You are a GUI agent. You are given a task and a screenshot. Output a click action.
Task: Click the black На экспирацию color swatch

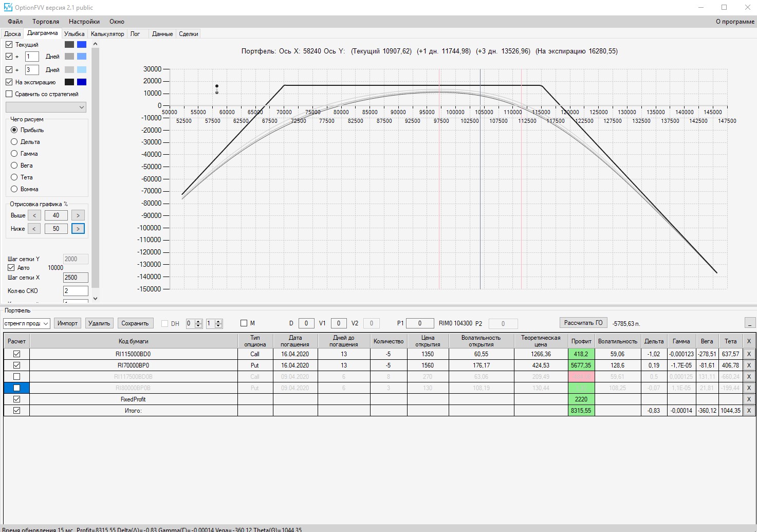click(69, 82)
